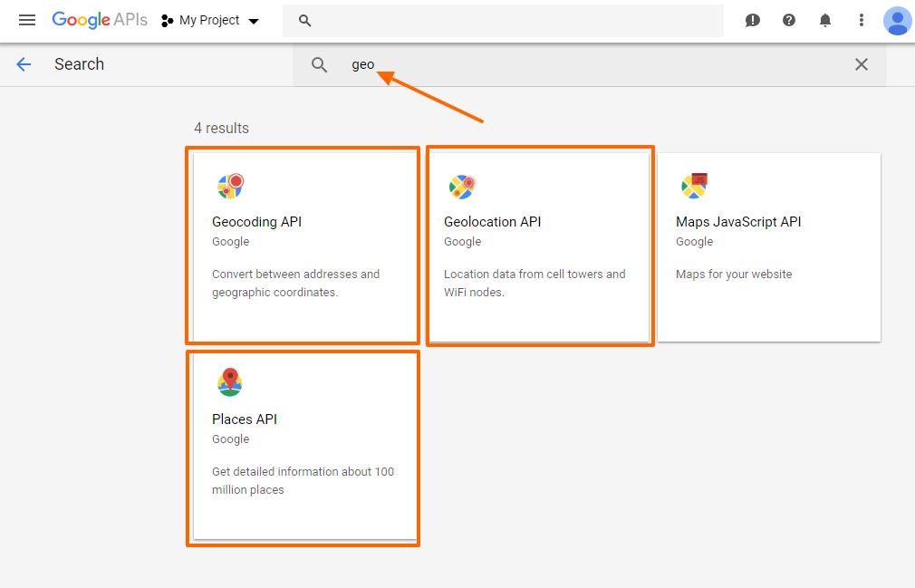915x588 pixels.
Task: Click the '4 results' count text
Action: pos(221,129)
